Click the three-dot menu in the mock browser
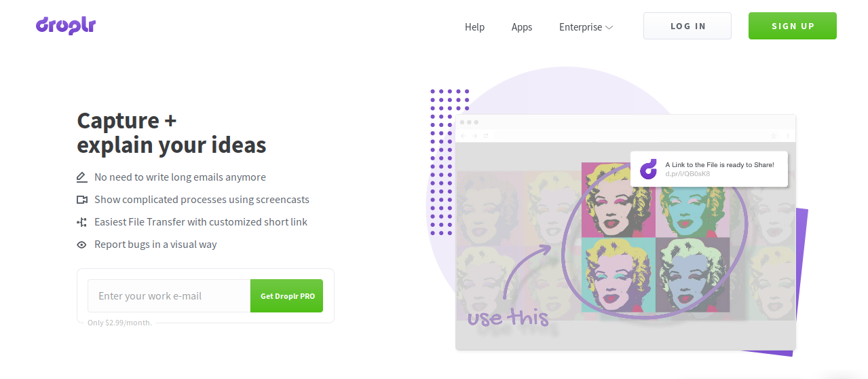This screenshot has height=379, width=868. coord(788,136)
